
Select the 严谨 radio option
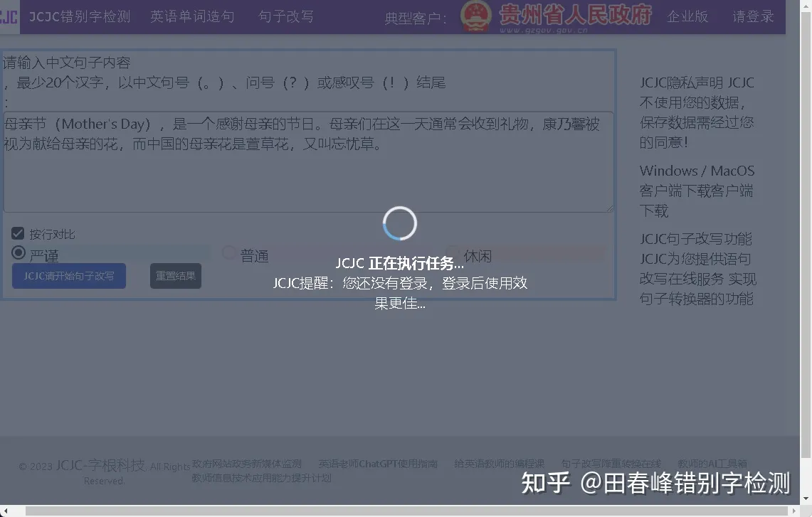(19, 252)
